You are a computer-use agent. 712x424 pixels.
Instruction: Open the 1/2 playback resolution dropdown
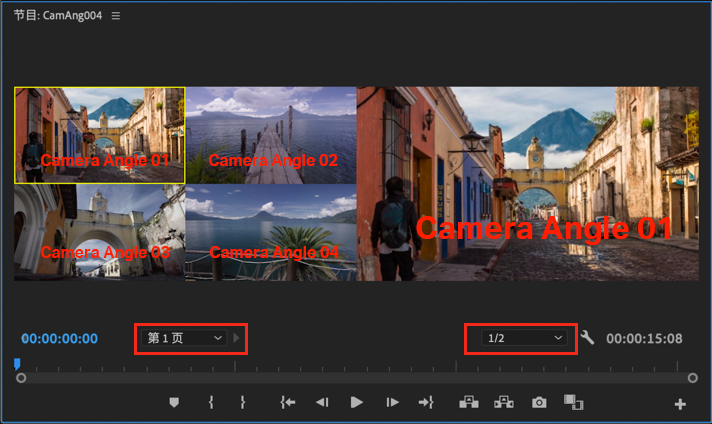[x=524, y=338]
